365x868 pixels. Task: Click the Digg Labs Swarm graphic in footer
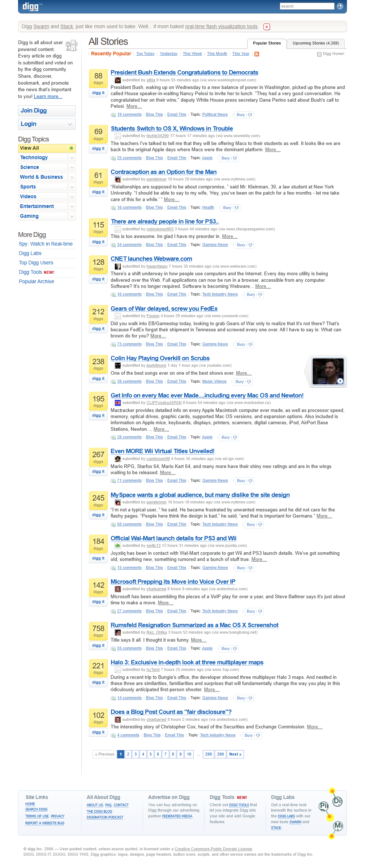(331, 813)
